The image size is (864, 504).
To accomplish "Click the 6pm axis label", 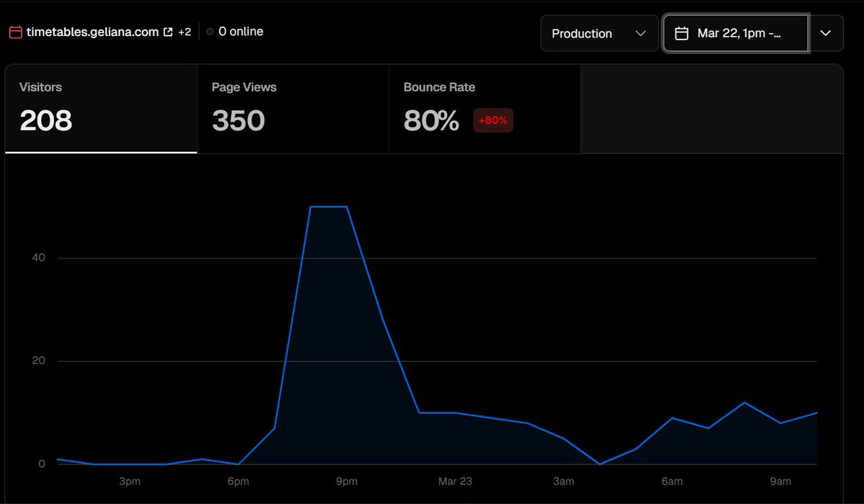I will coord(238,481).
